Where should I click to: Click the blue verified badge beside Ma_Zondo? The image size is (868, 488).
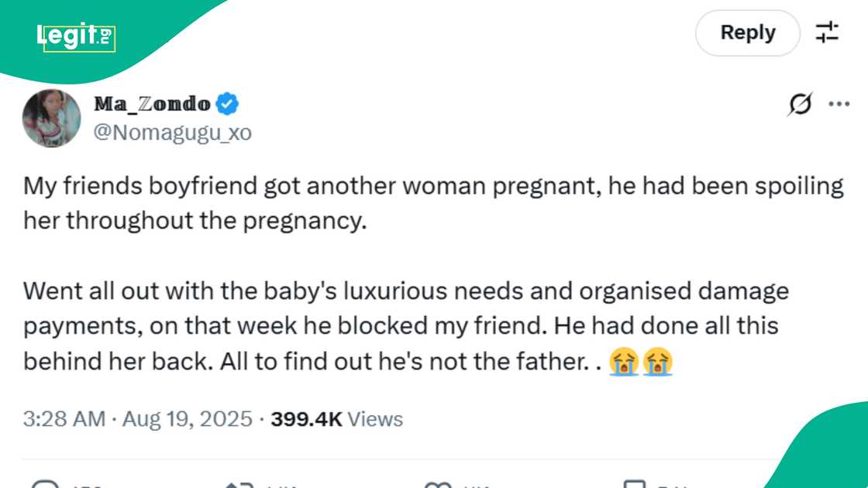(226, 104)
